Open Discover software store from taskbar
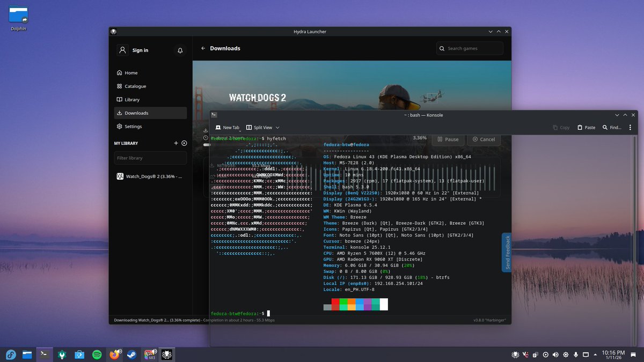644x362 pixels. coord(79,354)
